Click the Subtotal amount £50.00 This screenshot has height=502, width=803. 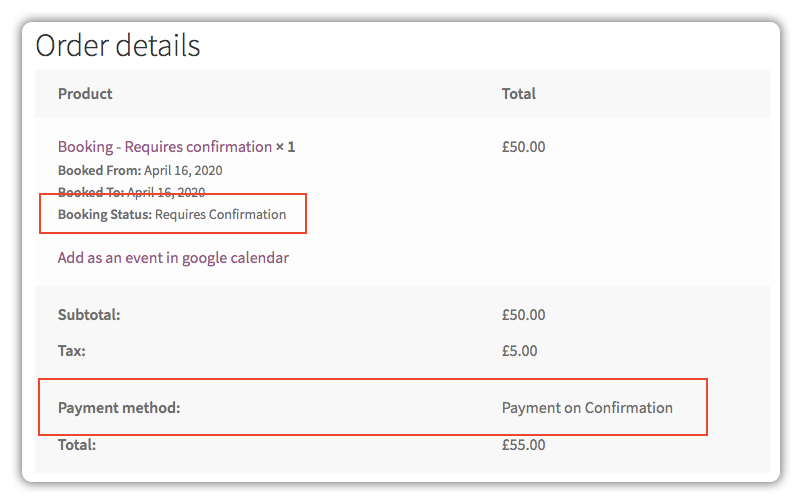pyautogui.click(x=523, y=315)
